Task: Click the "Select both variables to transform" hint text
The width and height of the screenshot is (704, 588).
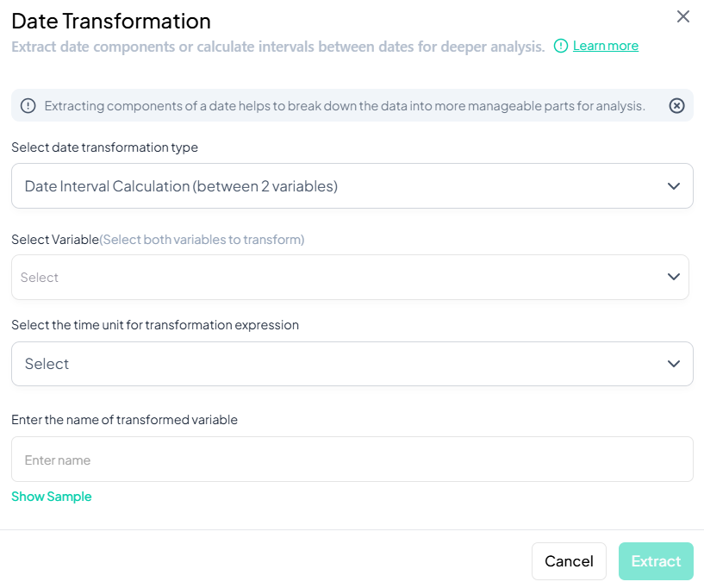Action: click(x=202, y=240)
